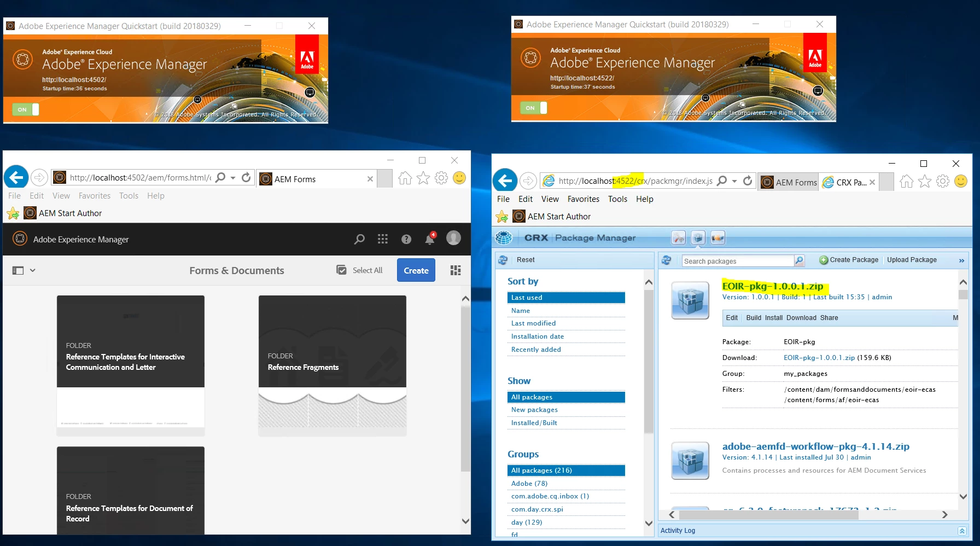Show New packages only
The height and width of the screenshot is (546, 980).
tap(566, 410)
